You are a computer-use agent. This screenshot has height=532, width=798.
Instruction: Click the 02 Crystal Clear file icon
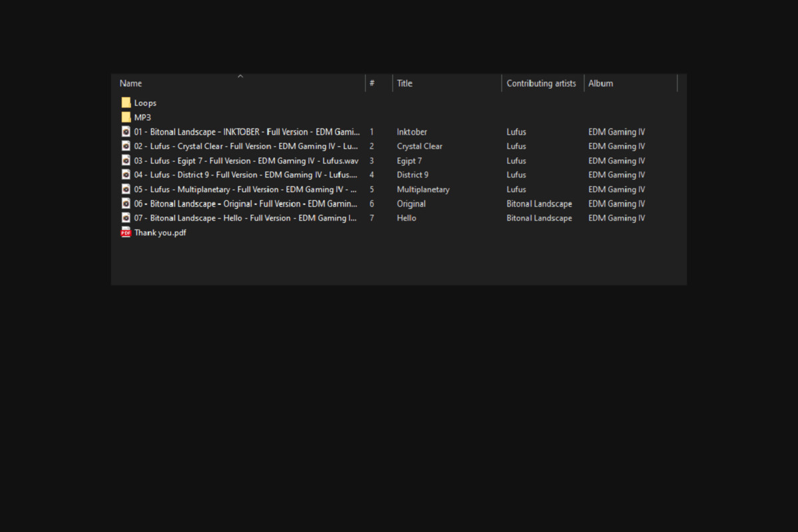click(x=126, y=146)
